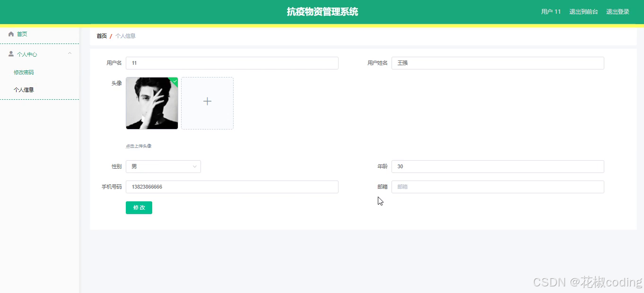Click the 个人信息 breadcrumb label
Screen dimensions: 644x293
(x=125, y=35)
